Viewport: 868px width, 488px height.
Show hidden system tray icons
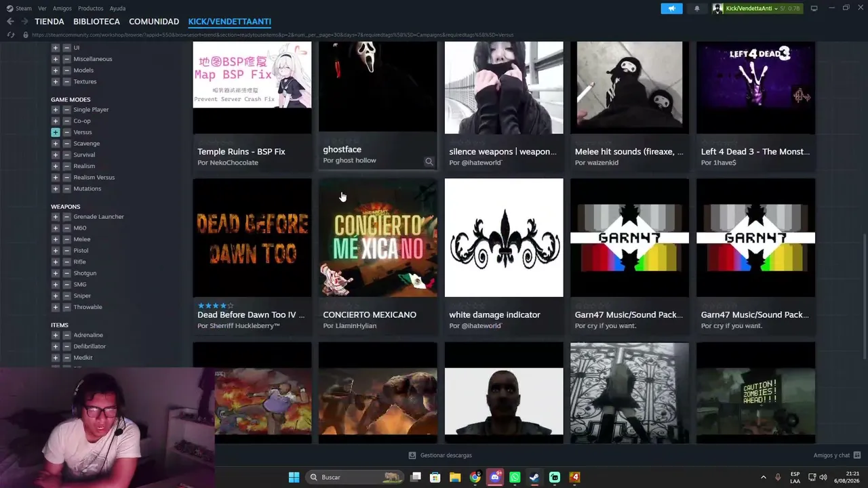click(x=763, y=477)
